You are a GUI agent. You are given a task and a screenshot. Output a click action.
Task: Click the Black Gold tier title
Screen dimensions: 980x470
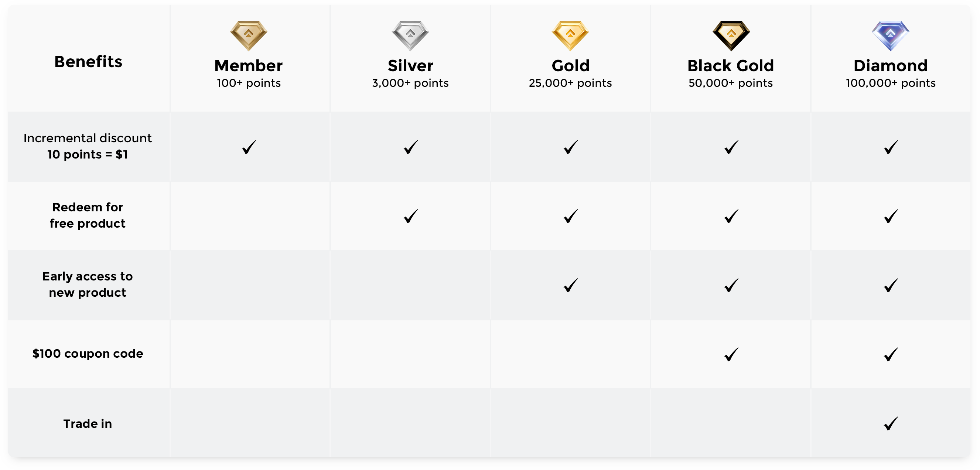[730, 66]
